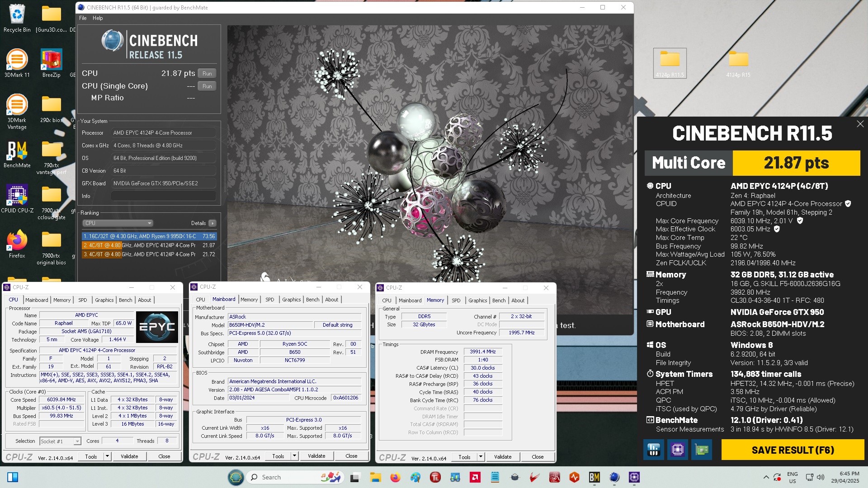Open the orange heartbeat monitor taskbar icon
This screenshot has height=488, width=868.
pyautogui.click(x=574, y=477)
